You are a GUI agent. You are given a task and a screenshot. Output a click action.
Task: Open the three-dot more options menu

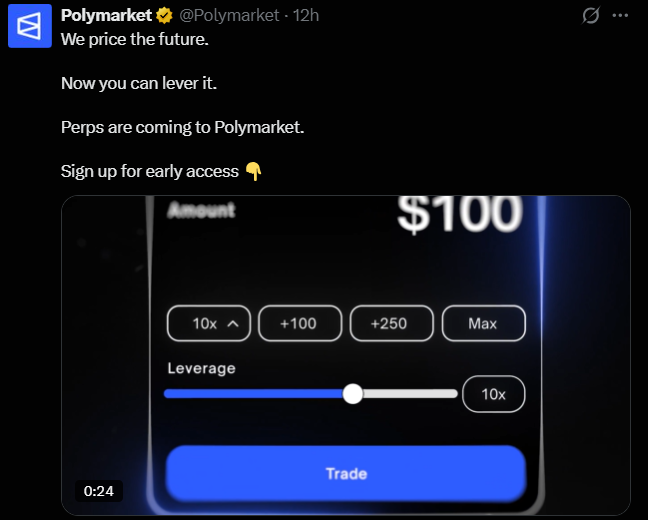620,16
